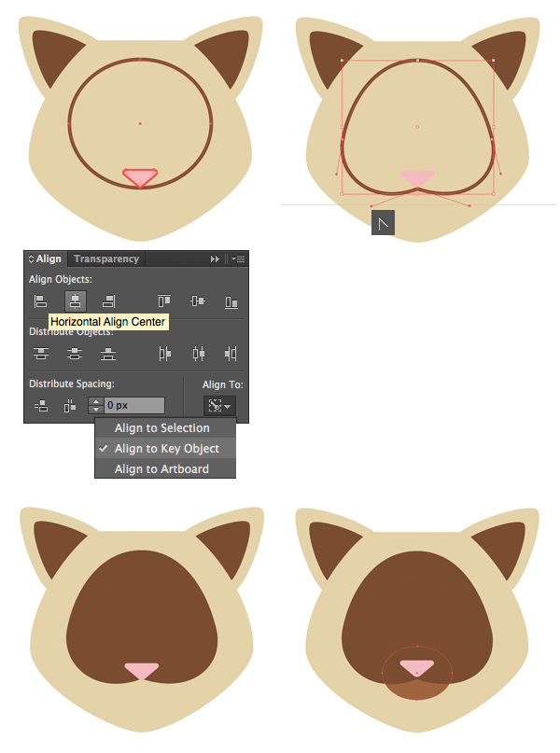Image resolution: width=560 pixels, height=753 pixels.
Task: Click the spacing value stepper arrows
Action: [96, 405]
